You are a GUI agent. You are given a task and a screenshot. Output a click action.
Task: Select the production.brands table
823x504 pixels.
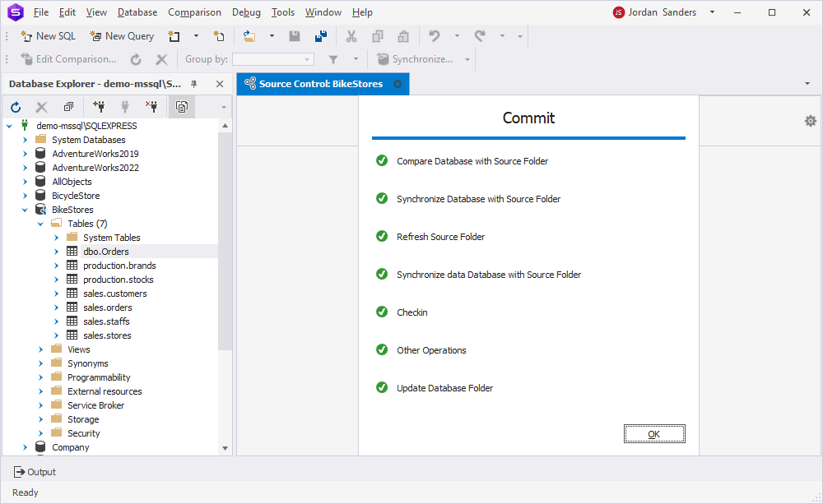click(119, 266)
